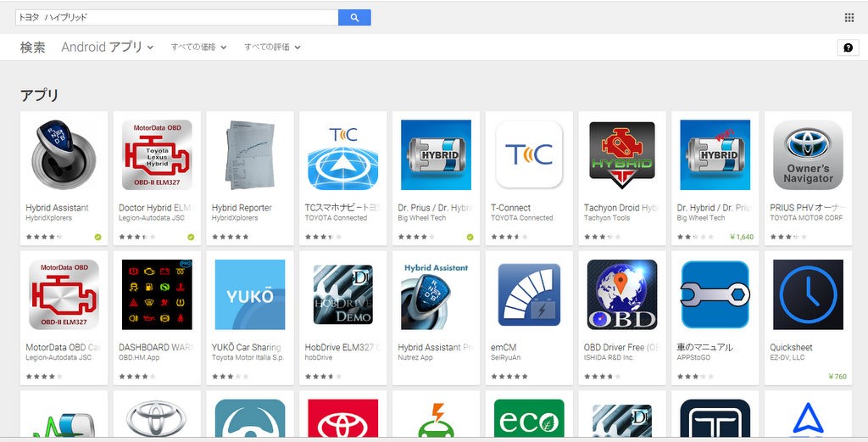Open the 車のマニュアル wrench icon
Viewport: 868px width, 442px height.
[x=715, y=294]
